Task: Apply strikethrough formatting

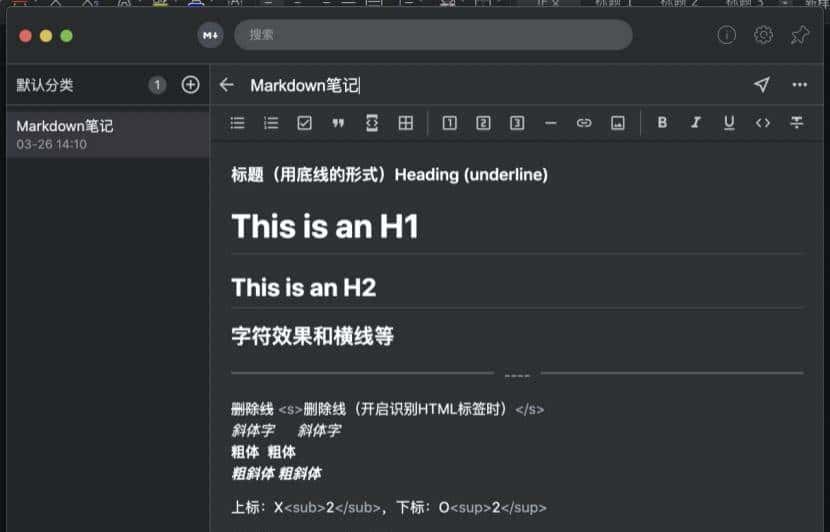Action: [797, 122]
